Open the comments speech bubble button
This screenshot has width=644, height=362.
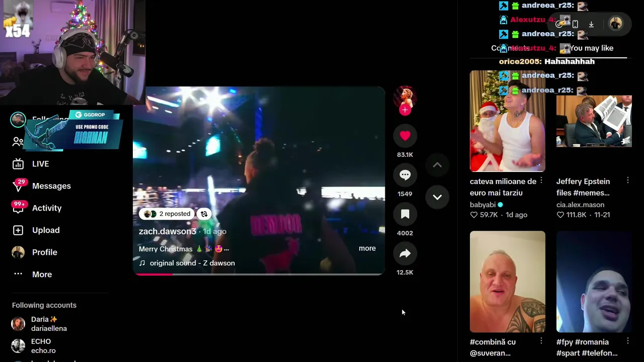pos(405,175)
